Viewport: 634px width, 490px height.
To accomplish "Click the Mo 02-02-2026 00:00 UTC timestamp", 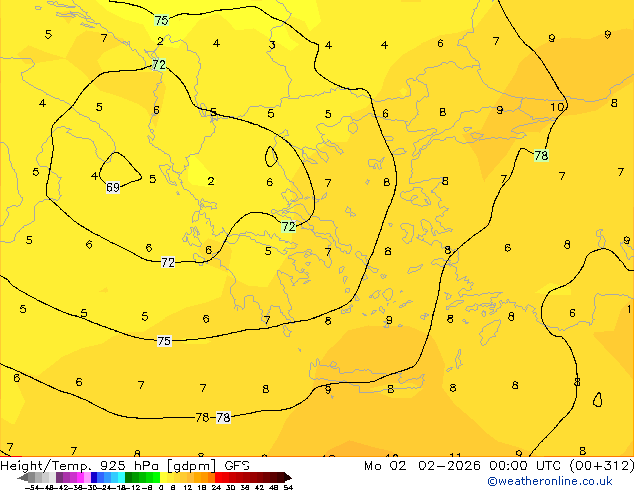I will coord(499,466).
